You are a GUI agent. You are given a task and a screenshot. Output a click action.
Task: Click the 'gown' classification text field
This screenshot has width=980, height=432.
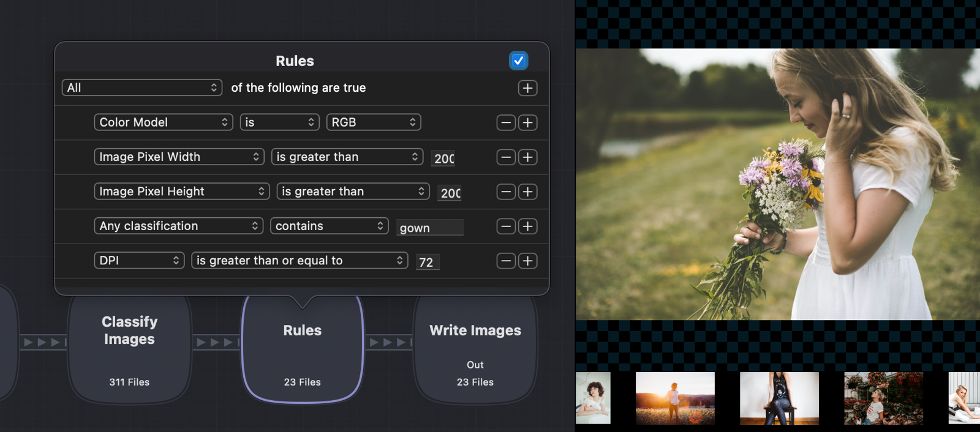(x=429, y=228)
